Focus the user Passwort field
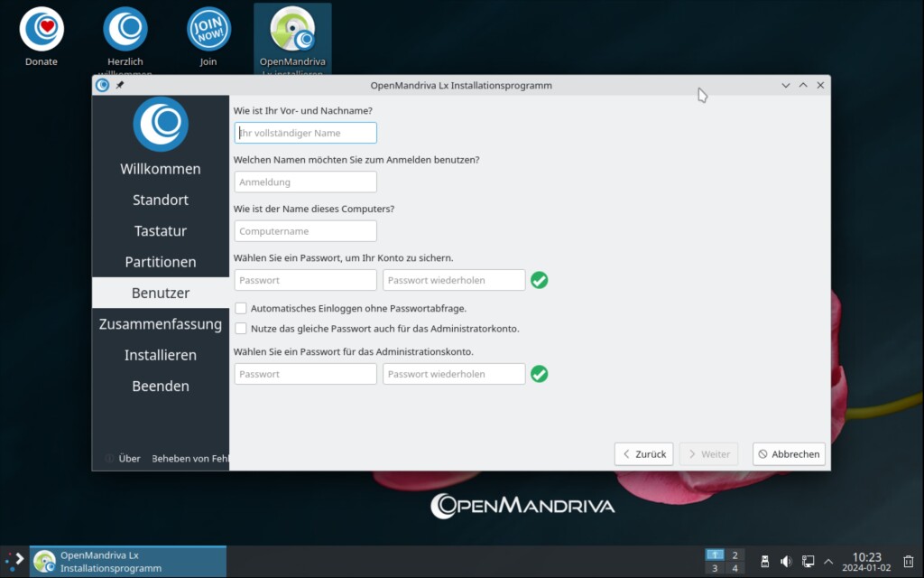924x578 pixels. [x=305, y=280]
